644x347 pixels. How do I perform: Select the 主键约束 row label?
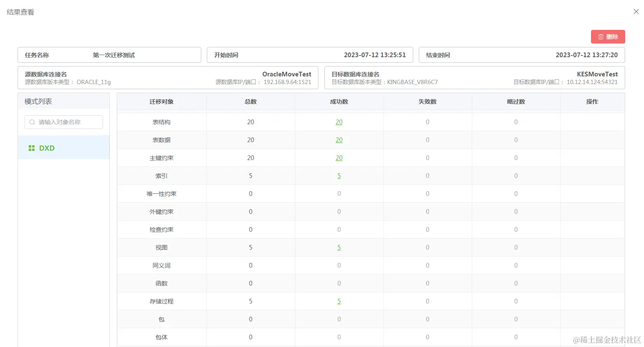point(162,158)
